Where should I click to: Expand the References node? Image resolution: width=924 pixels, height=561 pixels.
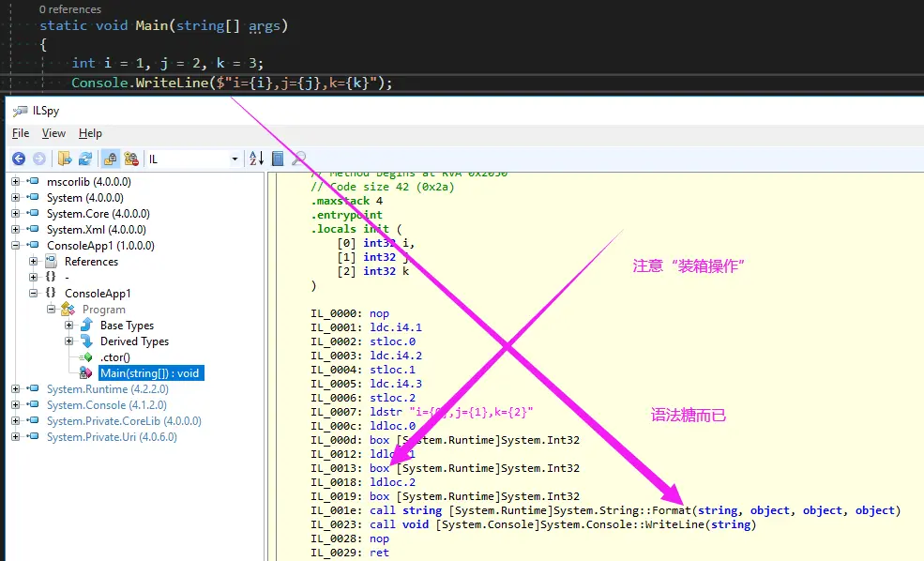(34, 261)
